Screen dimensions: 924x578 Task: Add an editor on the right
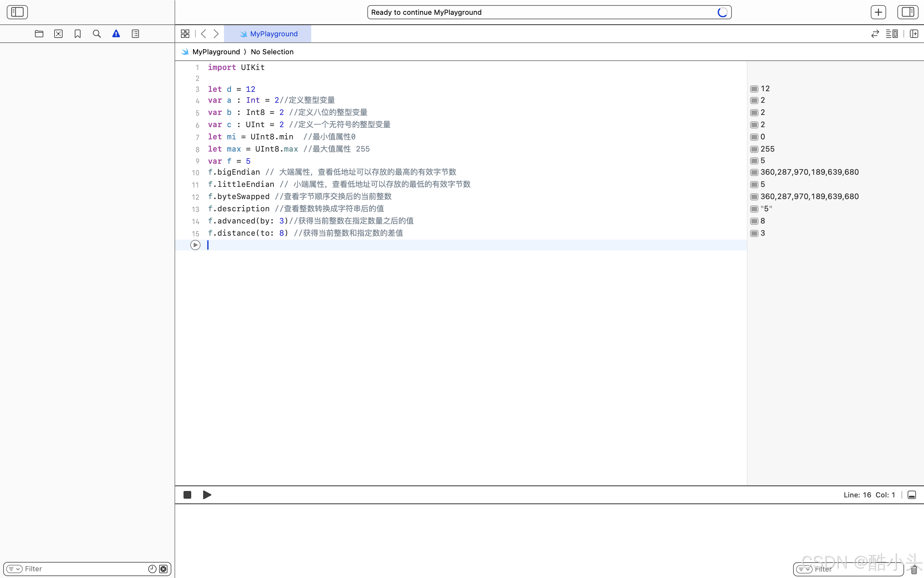click(914, 34)
